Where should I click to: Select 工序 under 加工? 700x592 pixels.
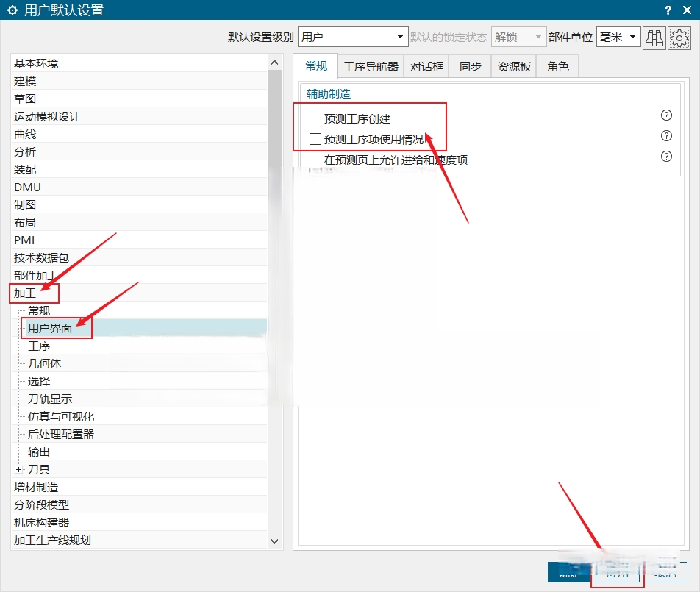(39, 346)
